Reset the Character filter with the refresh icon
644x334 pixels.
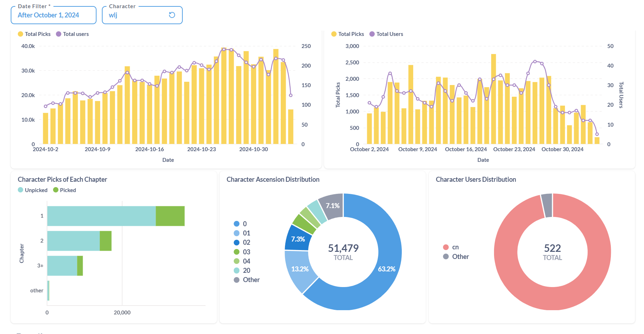pyautogui.click(x=172, y=15)
